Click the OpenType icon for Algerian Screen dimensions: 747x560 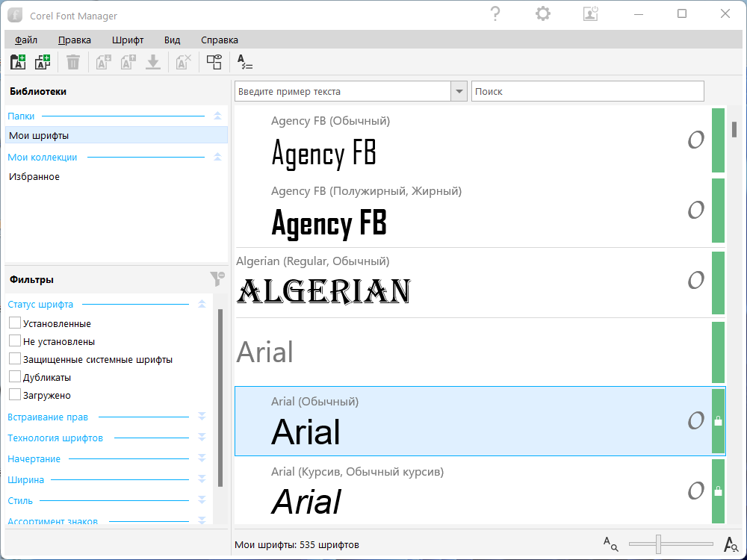[696, 280]
